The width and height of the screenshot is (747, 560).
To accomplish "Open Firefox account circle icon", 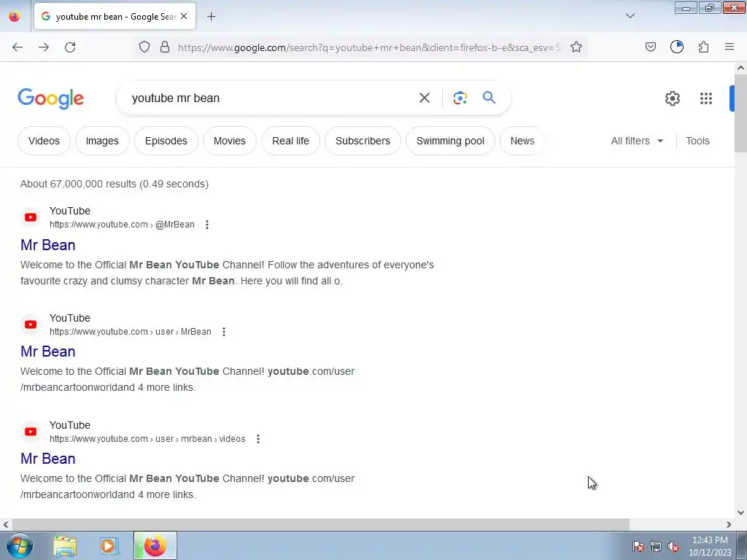I will click(x=677, y=47).
